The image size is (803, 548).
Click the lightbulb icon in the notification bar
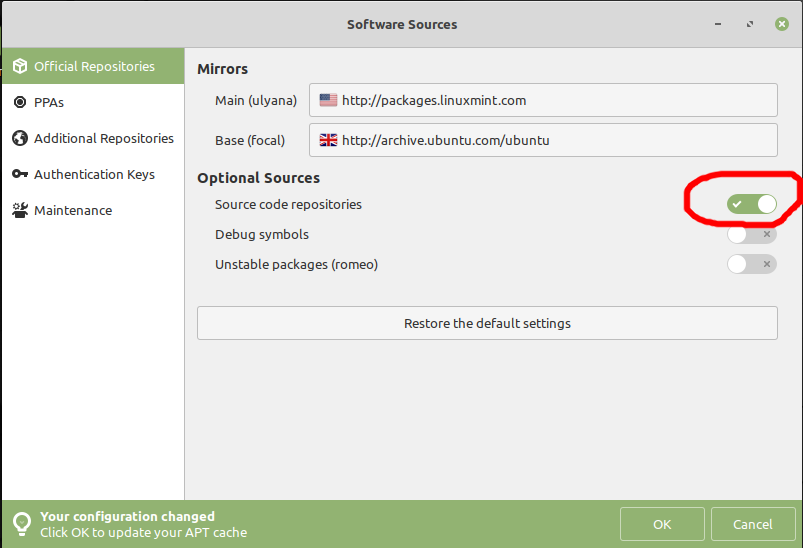(22, 524)
